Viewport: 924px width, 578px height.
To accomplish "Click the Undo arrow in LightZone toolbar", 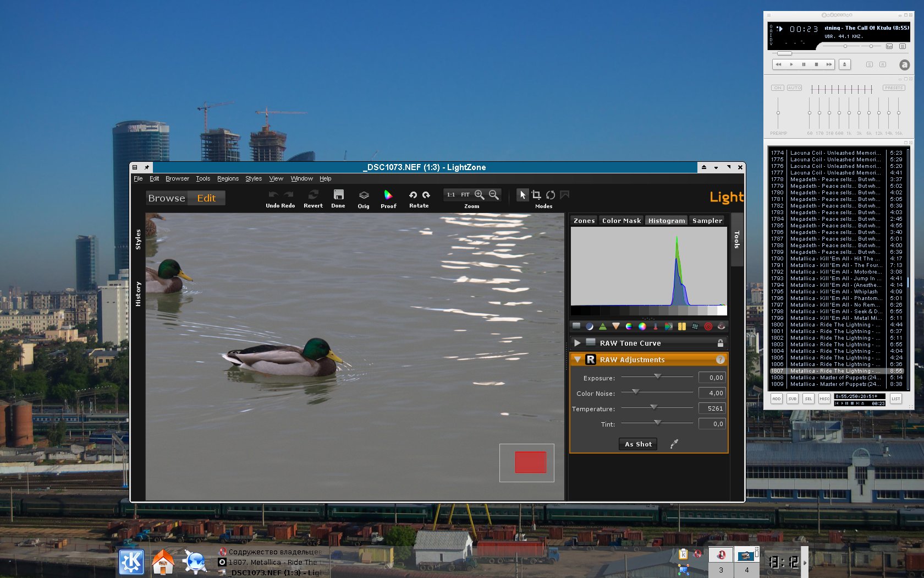I will click(x=273, y=195).
